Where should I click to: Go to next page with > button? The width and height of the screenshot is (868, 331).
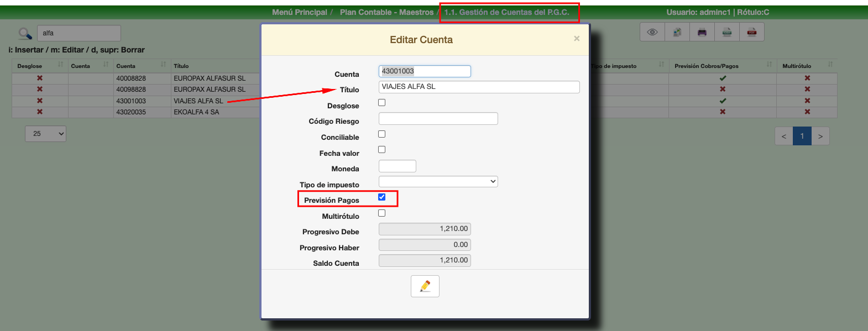[820, 136]
